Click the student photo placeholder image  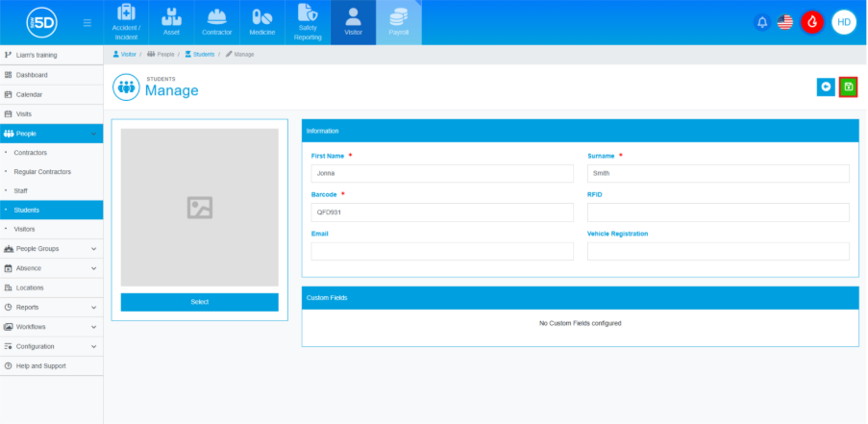[199, 208]
